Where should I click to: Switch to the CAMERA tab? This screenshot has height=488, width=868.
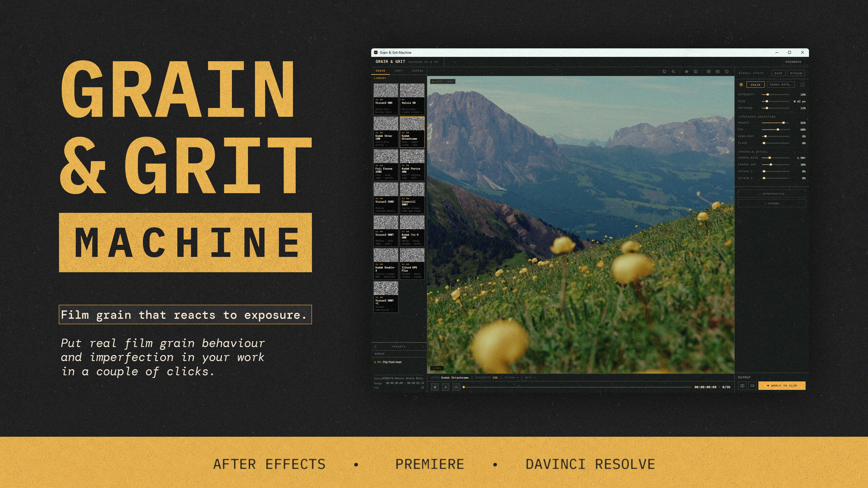coord(417,71)
